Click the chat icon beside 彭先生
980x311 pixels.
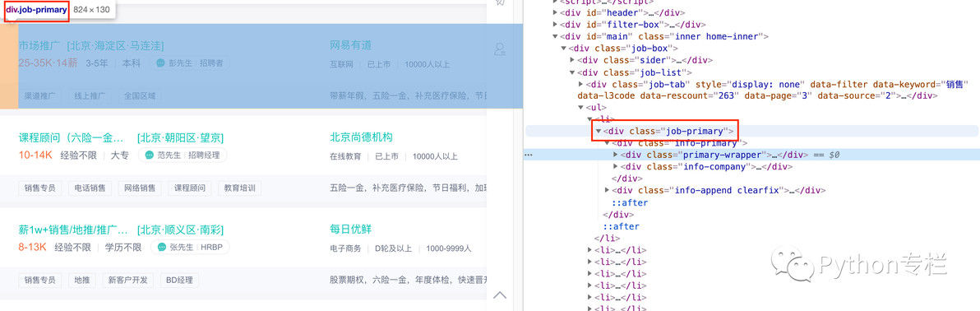coord(160,63)
